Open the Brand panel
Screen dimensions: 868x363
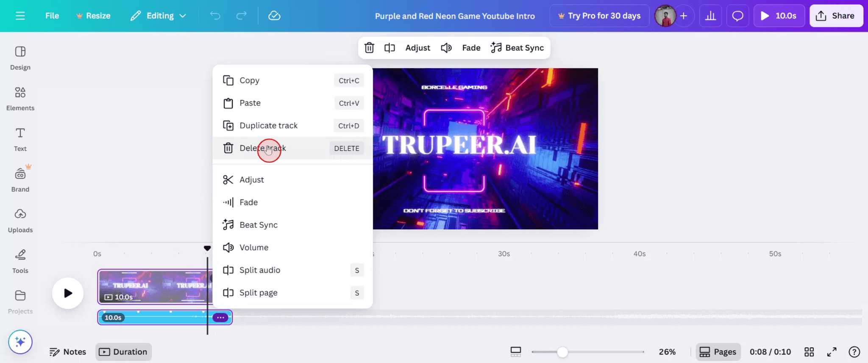pyautogui.click(x=20, y=180)
